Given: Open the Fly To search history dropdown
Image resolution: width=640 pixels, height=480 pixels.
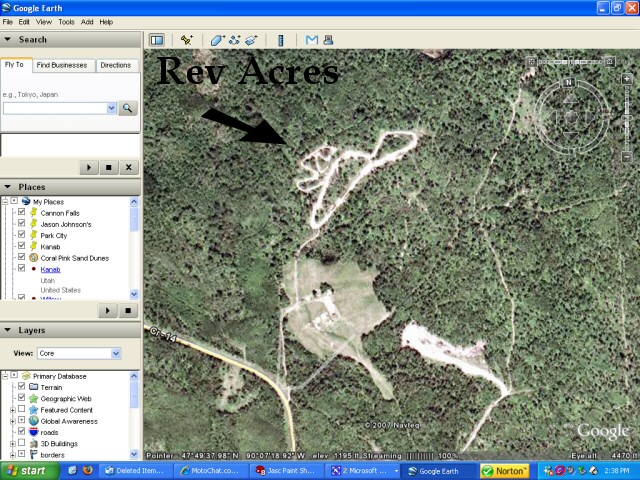Looking at the screenshot, I should (111, 108).
